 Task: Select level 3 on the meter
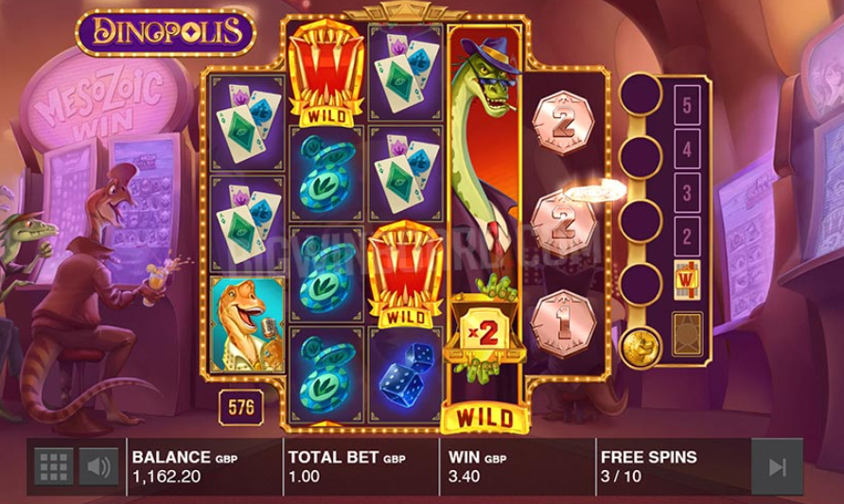click(x=687, y=193)
